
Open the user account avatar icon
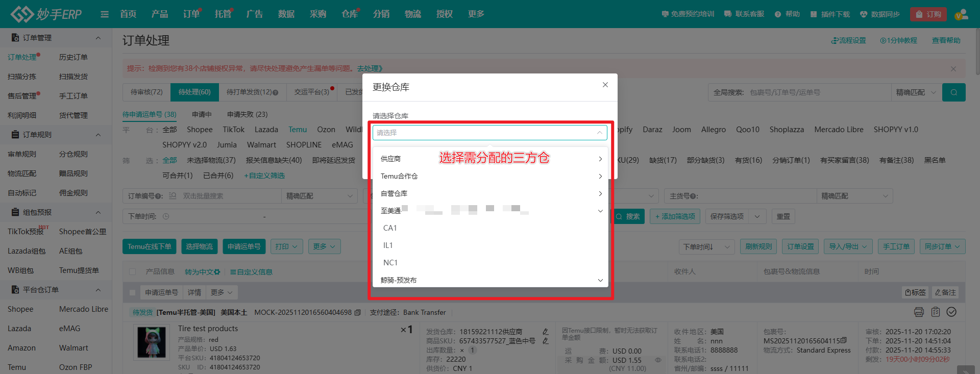coord(961,14)
